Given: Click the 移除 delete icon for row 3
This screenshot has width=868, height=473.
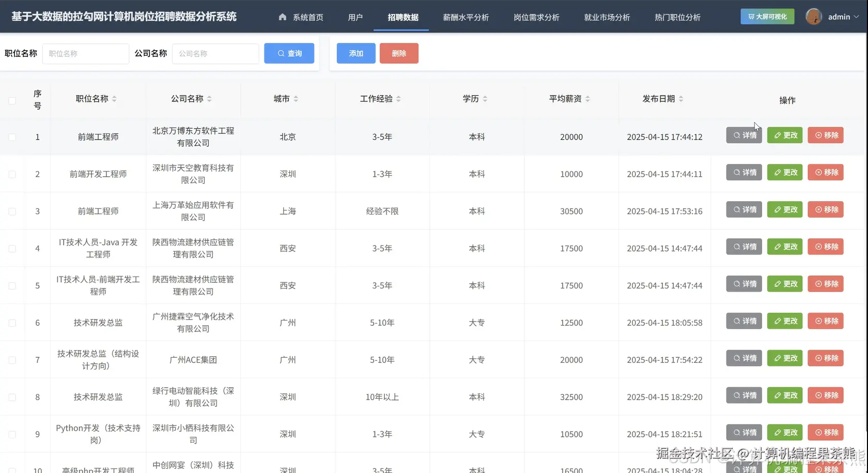Looking at the screenshot, I should click(x=819, y=209).
